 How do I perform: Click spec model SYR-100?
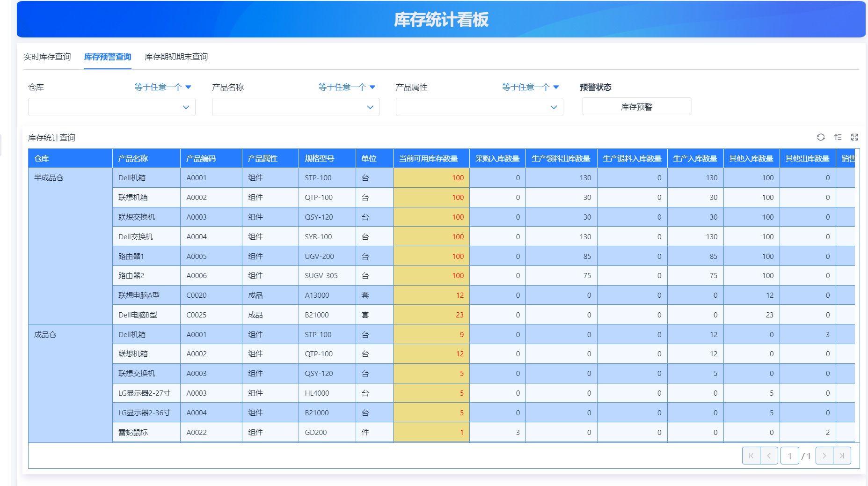click(319, 236)
